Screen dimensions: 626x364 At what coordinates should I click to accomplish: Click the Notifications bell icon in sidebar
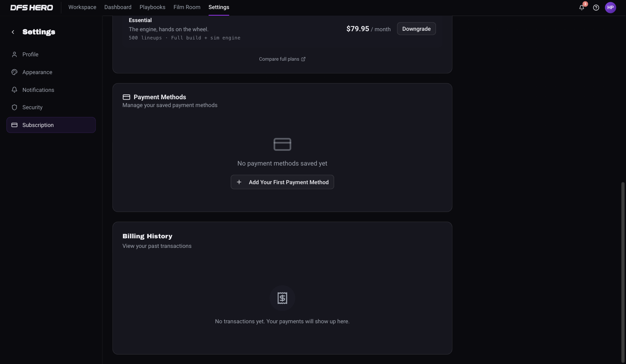(x=14, y=90)
